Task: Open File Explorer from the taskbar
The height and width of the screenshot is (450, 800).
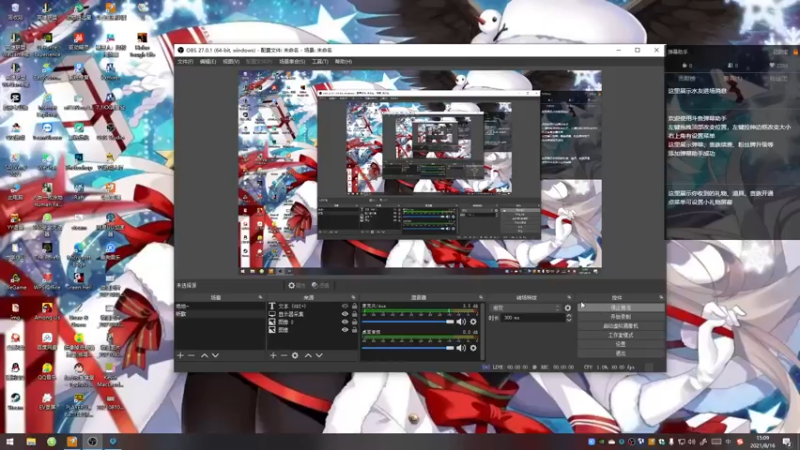Action: [31, 441]
